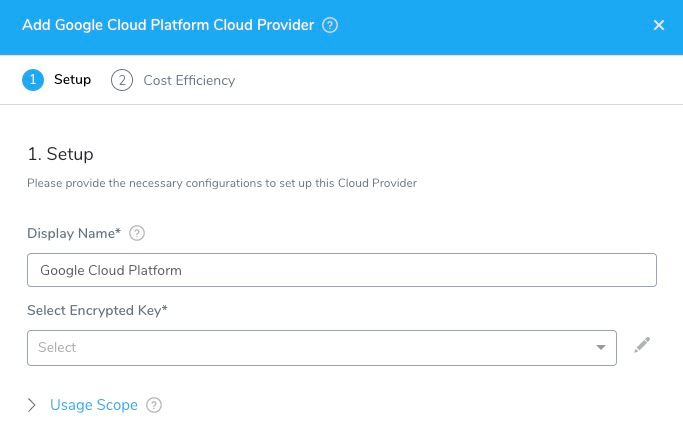Click the '1. Setup' heading
The image size is (683, 431).
[x=60, y=154]
